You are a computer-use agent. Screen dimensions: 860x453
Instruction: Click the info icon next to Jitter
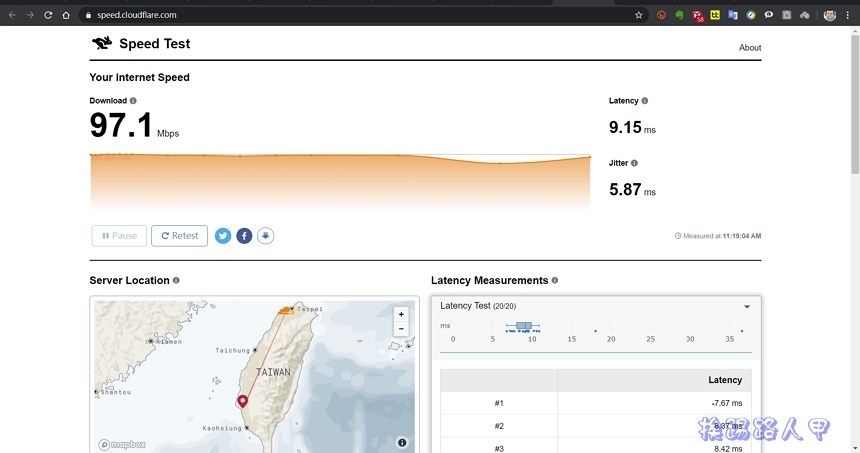coord(634,163)
